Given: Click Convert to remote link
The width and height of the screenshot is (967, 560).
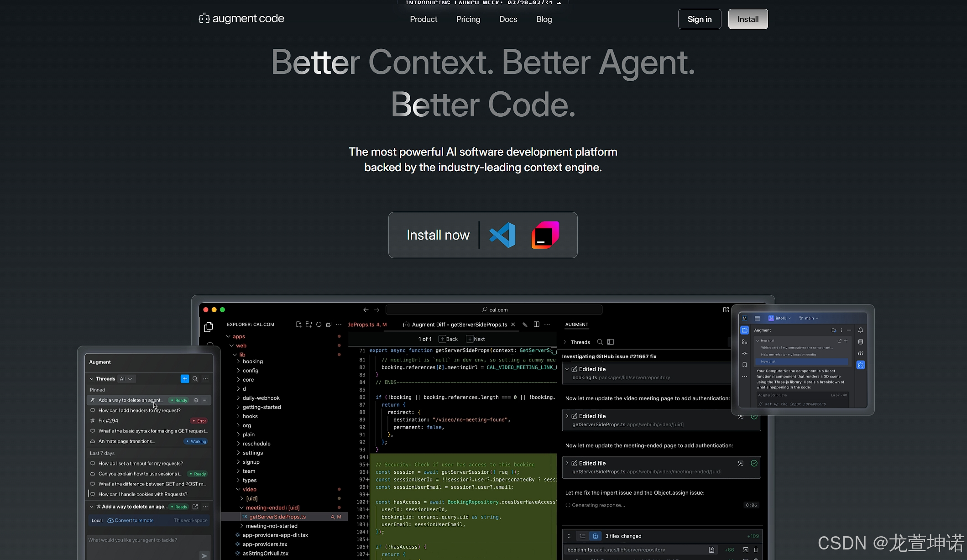Looking at the screenshot, I should 131,520.
